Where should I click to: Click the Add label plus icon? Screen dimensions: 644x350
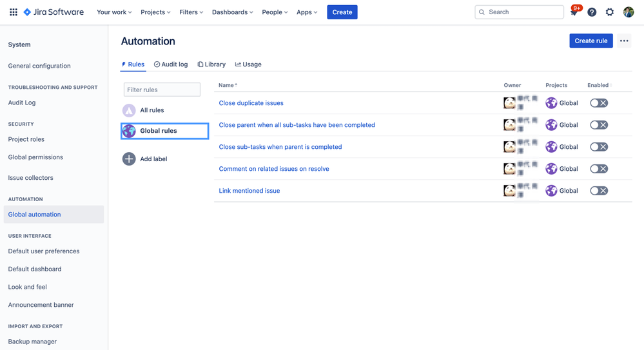(129, 159)
